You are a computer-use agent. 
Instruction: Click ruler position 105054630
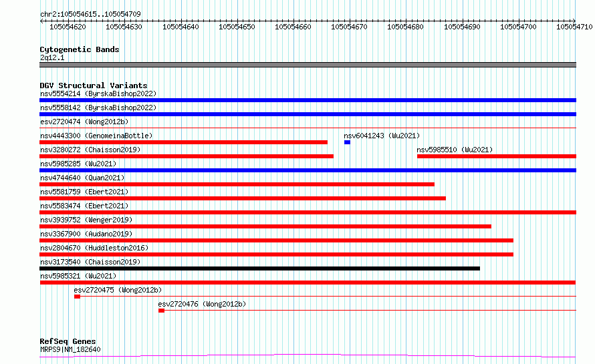[124, 27]
